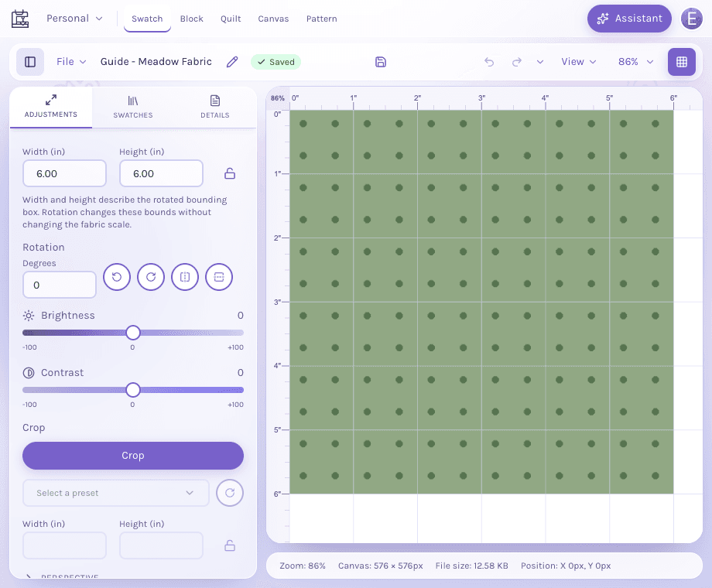Open the user avatar E menu
The width and height of the screenshot is (712, 588).
tap(692, 19)
